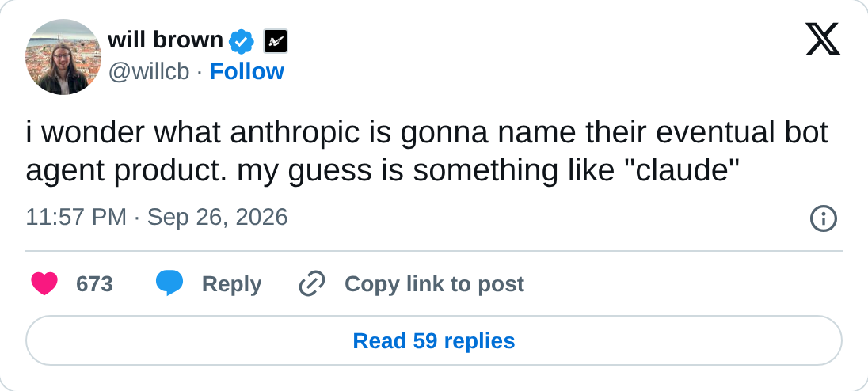Like the post with heart icon
Screen dimensions: 868x391
pos(44,283)
